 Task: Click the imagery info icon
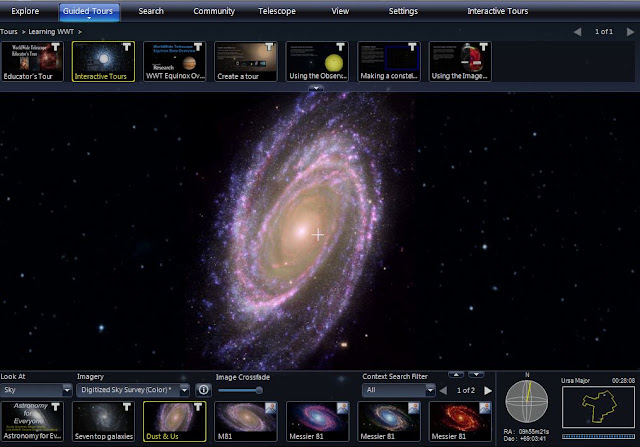[203, 390]
